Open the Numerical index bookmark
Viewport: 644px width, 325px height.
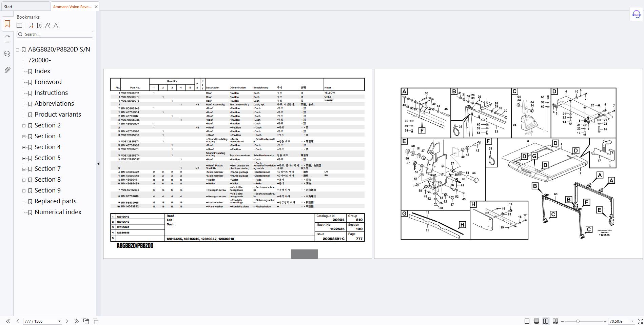[58, 212]
